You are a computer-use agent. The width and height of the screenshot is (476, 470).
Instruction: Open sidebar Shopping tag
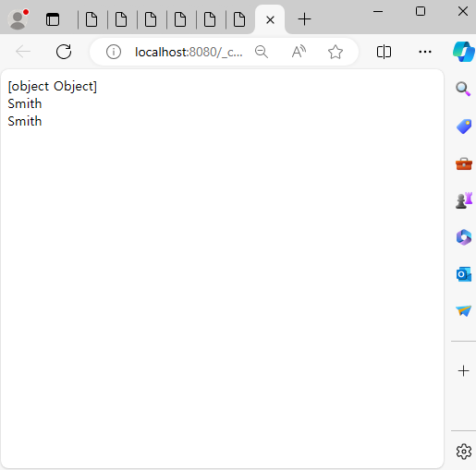click(x=464, y=127)
